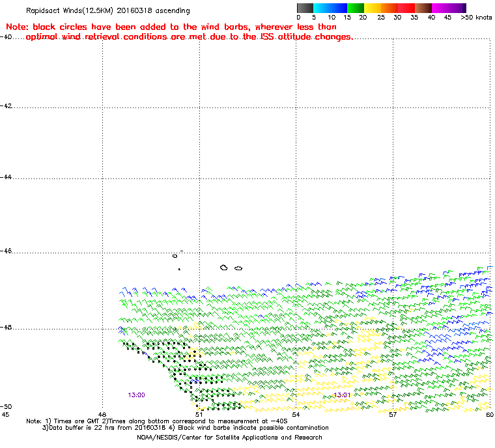Click the '-40' latitude label
The width and height of the screenshot is (495, 448).
click(6, 36)
